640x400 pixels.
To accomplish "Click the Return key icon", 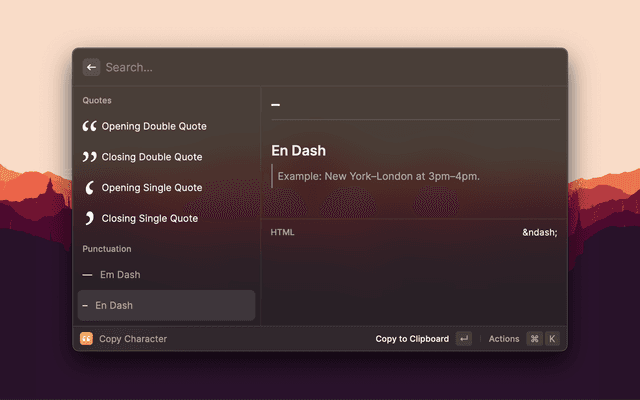I will pos(464,339).
